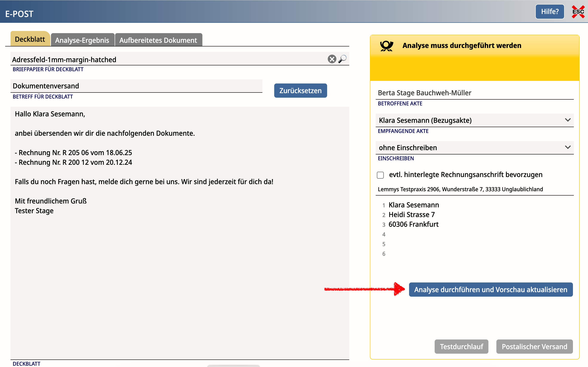Open the Einschreiben dropdown

point(474,148)
